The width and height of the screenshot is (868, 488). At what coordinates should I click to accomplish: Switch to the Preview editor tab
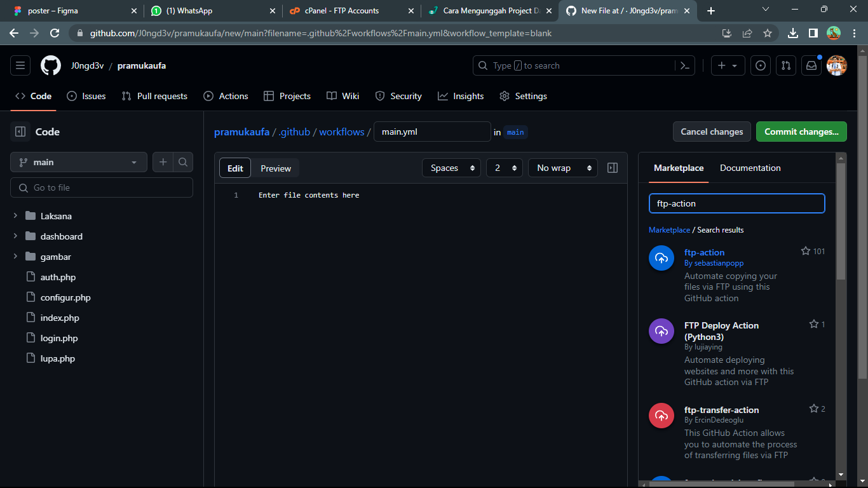pos(276,168)
